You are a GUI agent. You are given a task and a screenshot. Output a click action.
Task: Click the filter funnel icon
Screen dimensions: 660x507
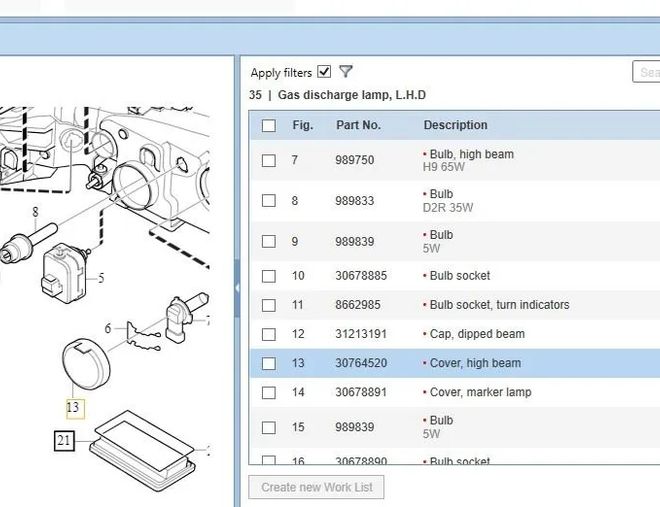point(346,72)
